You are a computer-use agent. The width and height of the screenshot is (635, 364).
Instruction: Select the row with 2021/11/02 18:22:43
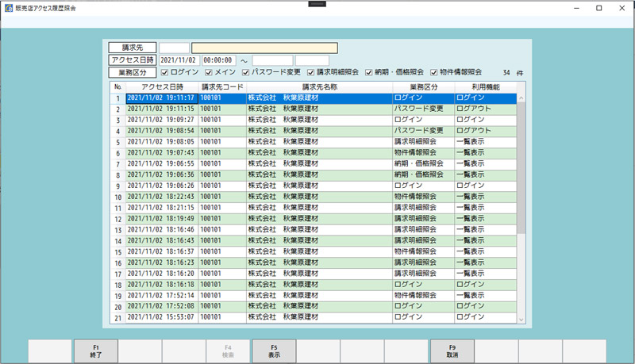click(x=314, y=197)
